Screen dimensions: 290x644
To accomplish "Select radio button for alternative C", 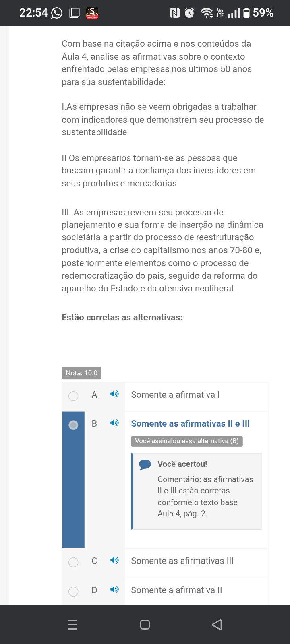I will pos(73,562).
